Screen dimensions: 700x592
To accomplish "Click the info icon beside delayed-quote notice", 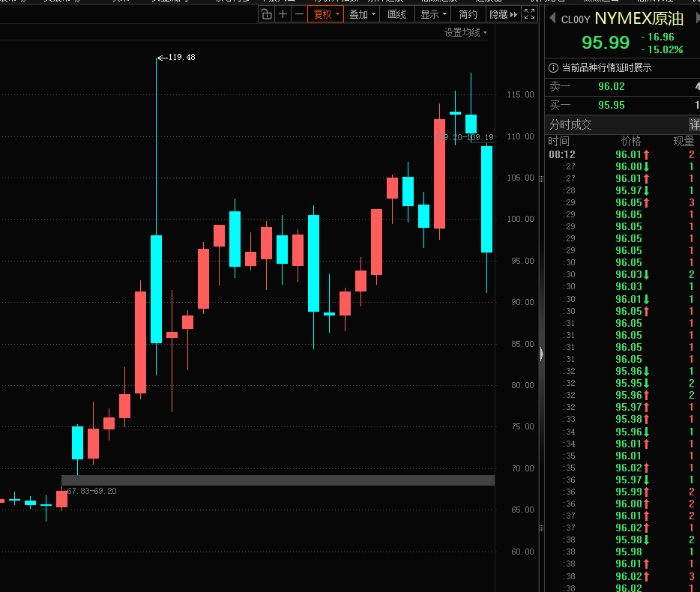I will pyautogui.click(x=553, y=67).
